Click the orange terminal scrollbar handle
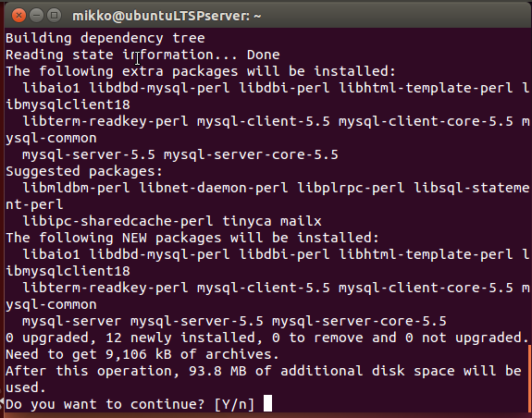This screenshot has height=418, width=532. click(529, 378)
